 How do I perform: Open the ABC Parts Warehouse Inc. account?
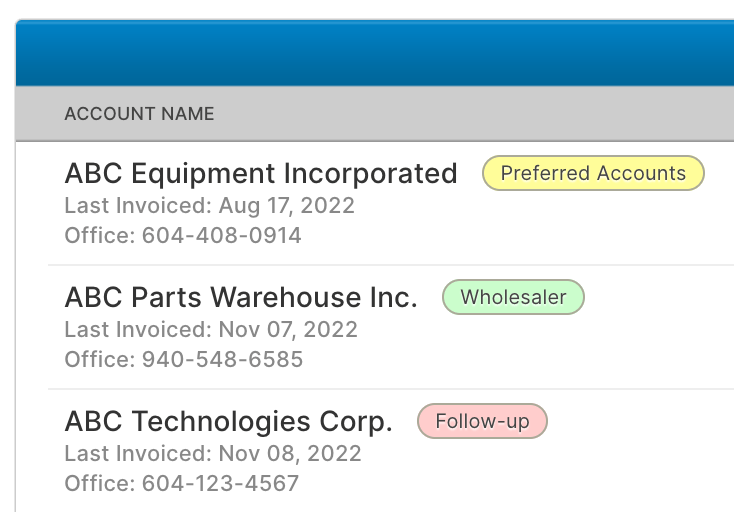[x=240, y=298]
